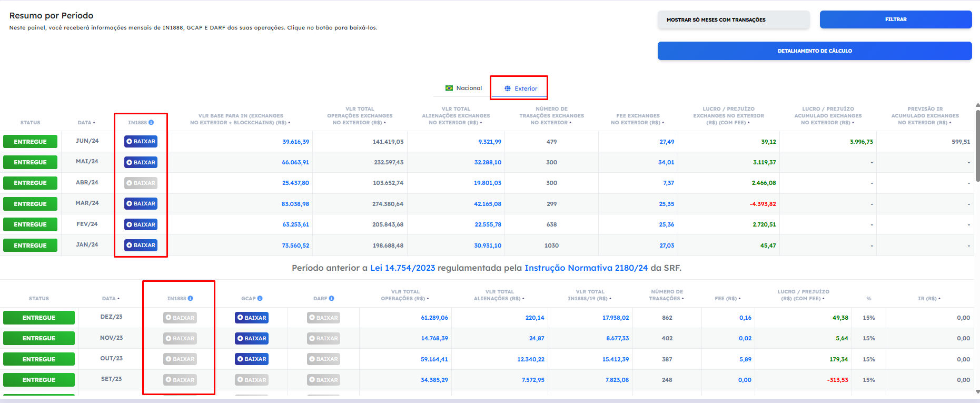The image size is (980, 403).
Task: Switch to the Nacional tab
Action: (x=463, y=88)
